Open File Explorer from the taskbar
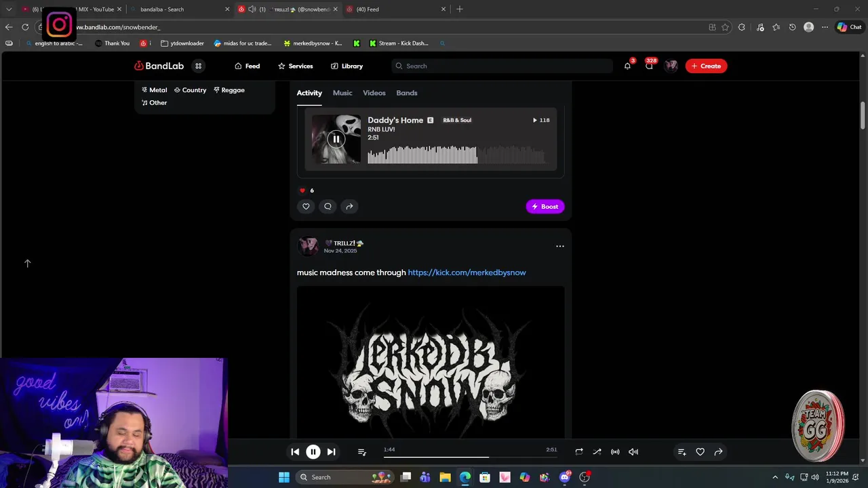This screenshot has width=868, height=488. point(445,477)
